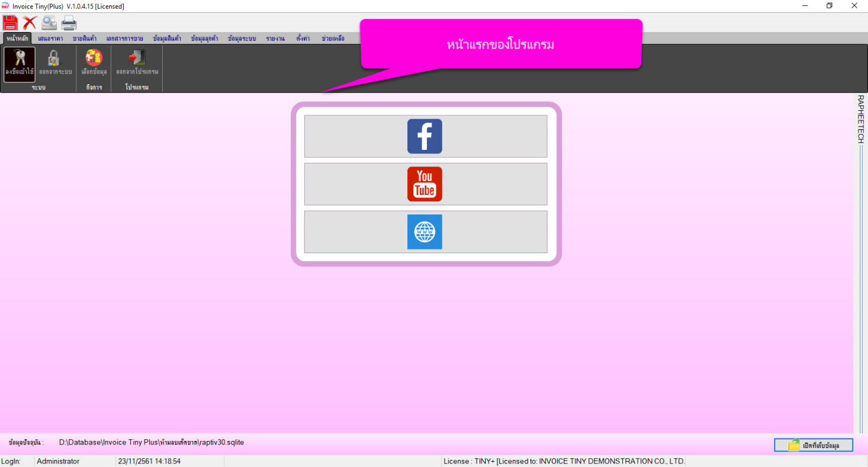The width and height of the screenshot is (868, 467).
Task: Switch to the ข้อมูลระบบ tab
Action: [242, 39]
